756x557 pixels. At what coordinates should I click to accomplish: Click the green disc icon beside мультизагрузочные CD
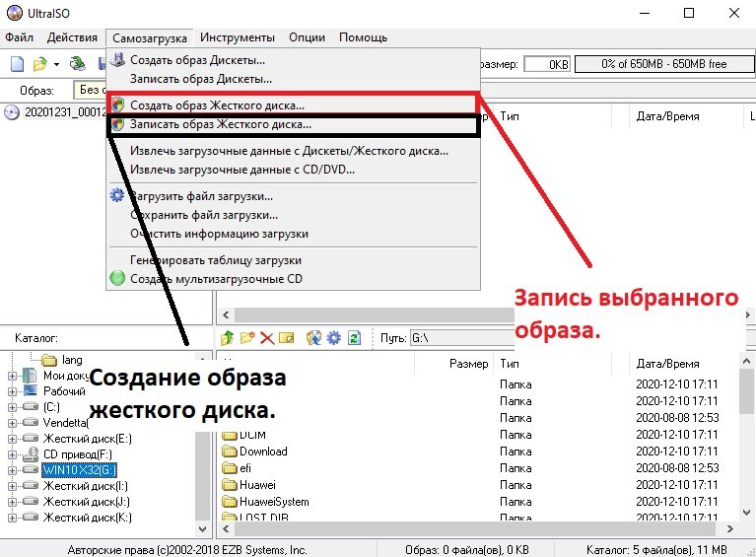(x=117, y=278)
